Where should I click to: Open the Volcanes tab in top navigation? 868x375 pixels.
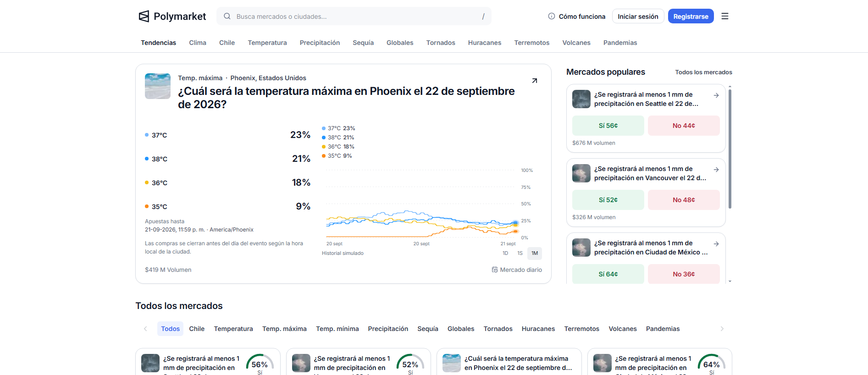coord(576,43)
